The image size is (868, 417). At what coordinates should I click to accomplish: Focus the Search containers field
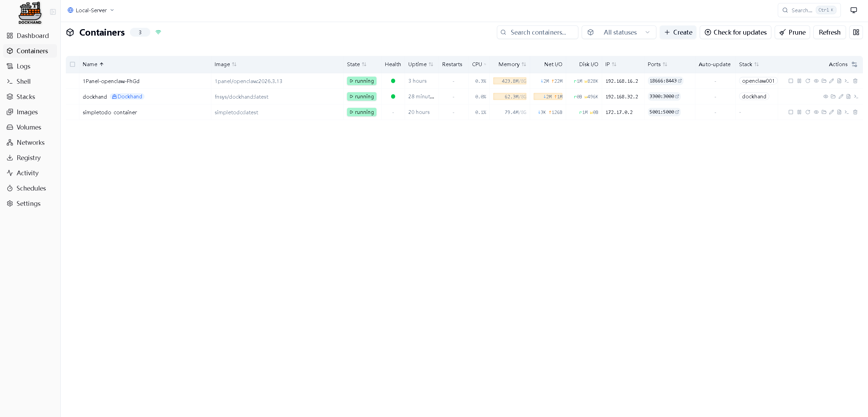coord(537,32)
